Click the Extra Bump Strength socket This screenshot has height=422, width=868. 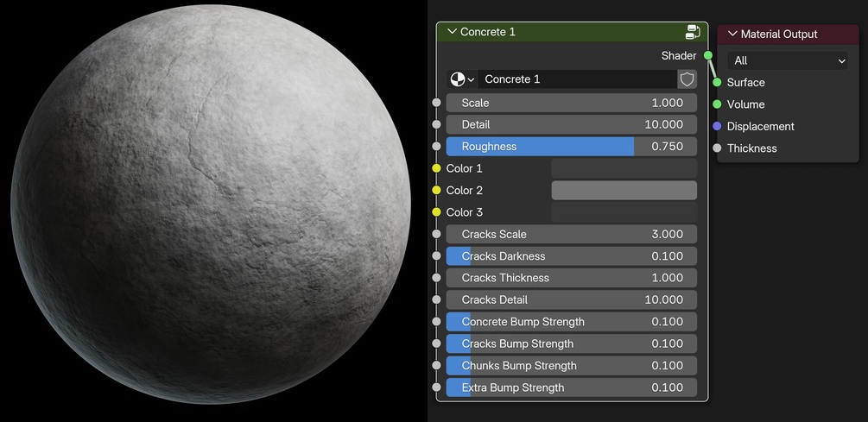(436, 387)
